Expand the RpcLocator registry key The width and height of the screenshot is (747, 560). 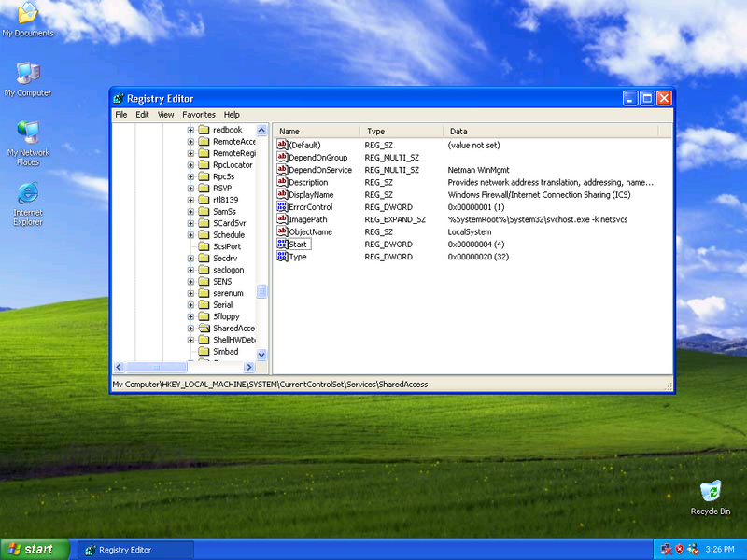pyautogui.click(x=190, y=165)
